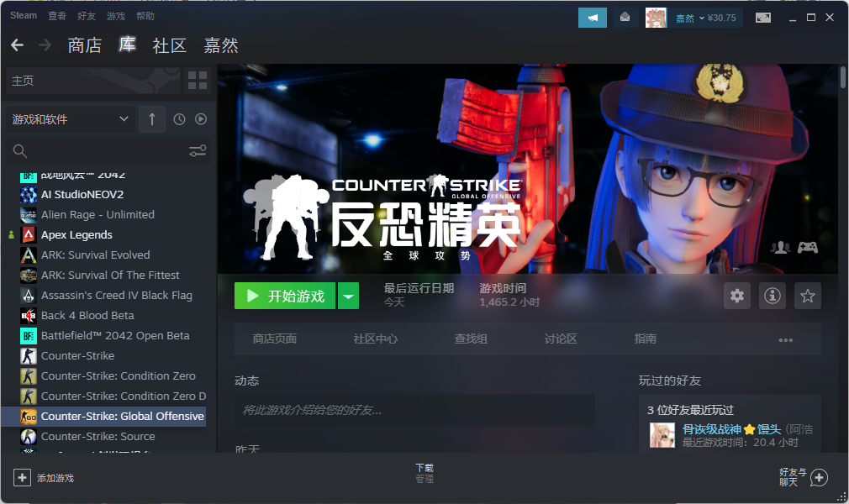The image size is (849, 504).
Task: Select Back 4 Blood Beta in the library
Action: coord(87,315)
